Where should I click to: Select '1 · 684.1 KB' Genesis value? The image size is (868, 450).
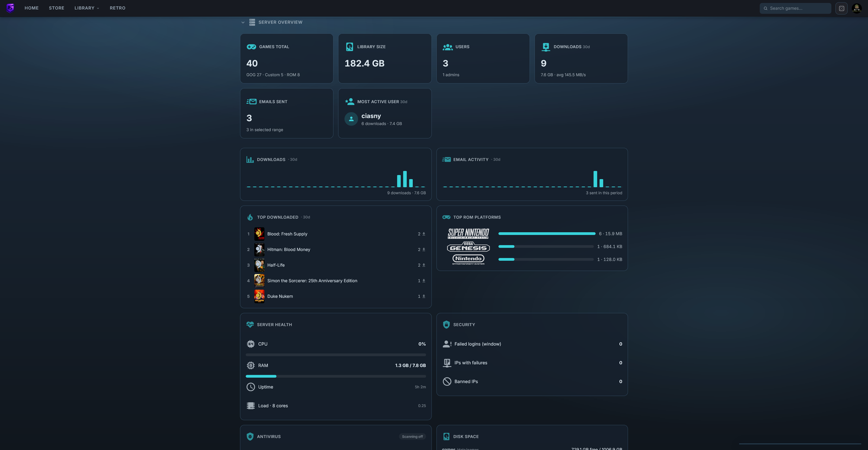(610, 247)
